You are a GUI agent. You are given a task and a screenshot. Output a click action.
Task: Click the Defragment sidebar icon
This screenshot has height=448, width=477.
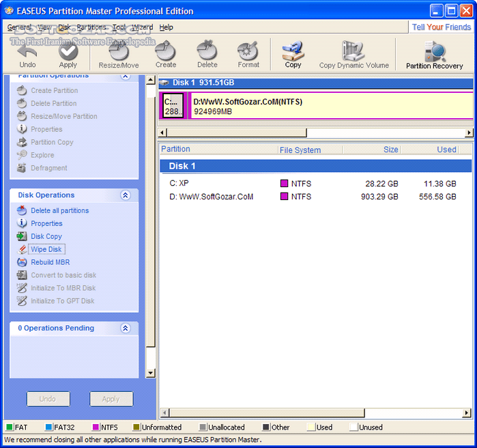(22, 168)
